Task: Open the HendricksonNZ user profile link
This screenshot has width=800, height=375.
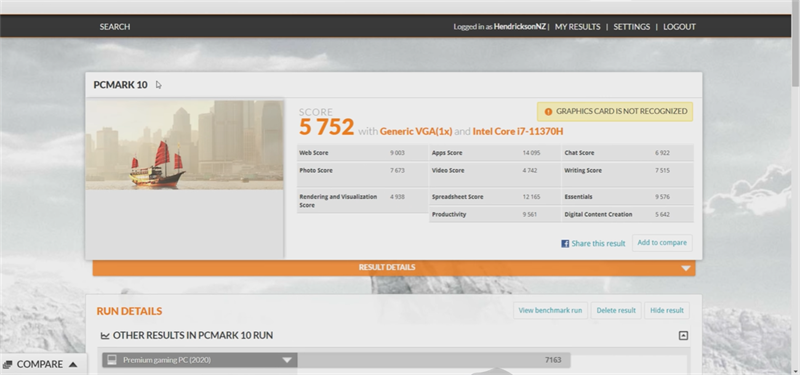Action: point(519,27)
